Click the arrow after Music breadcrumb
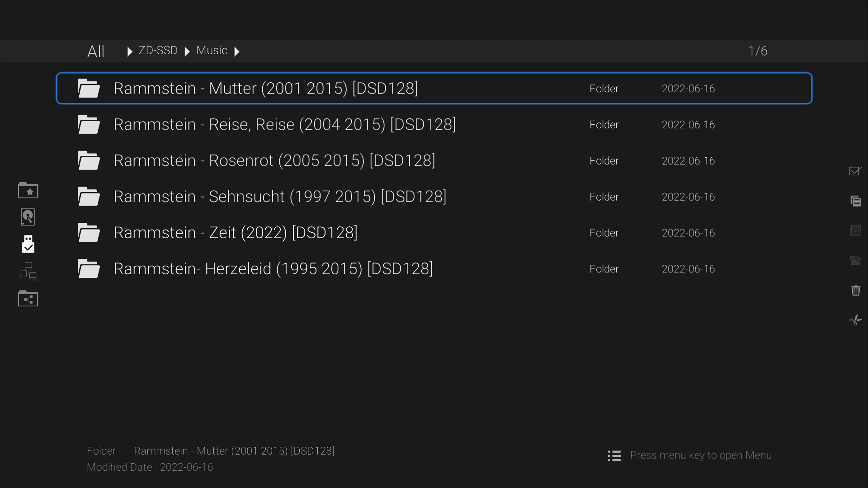Image resolution: width=868 pixels, height=488 pixels. 236,52
